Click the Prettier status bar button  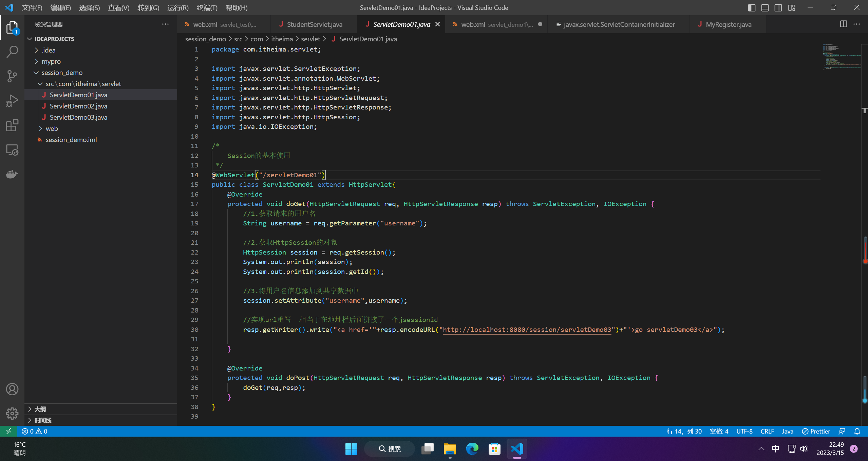click(816, 431)
